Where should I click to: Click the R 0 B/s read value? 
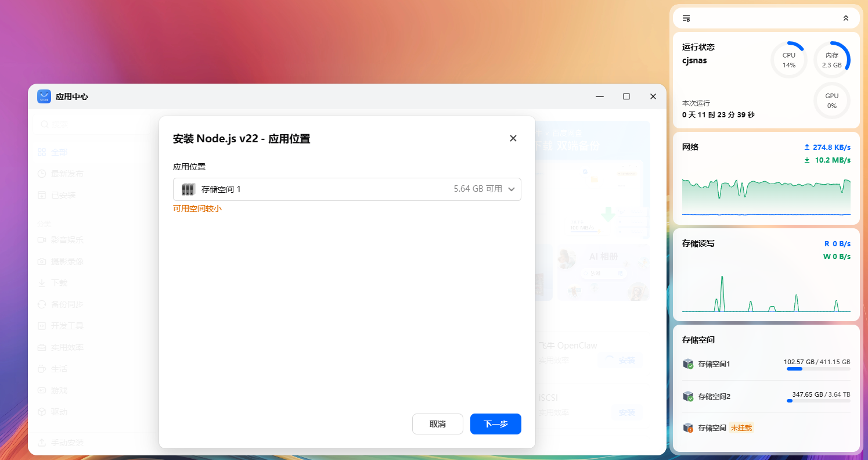pos(837,244)
